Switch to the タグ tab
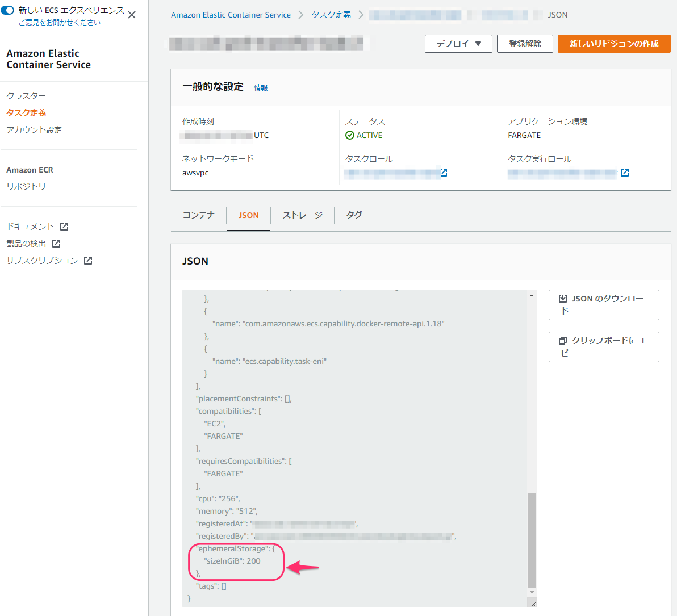This screenshot has height=616, width=677. [354, 215]
